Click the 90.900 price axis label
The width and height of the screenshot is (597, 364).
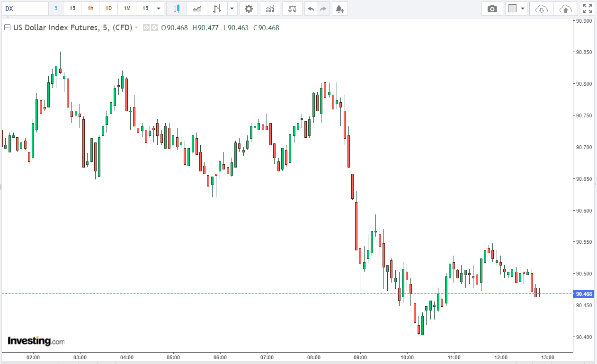(584, 21)
